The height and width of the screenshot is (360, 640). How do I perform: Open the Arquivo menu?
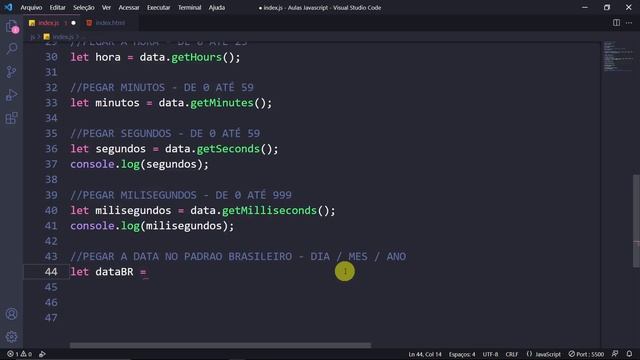click(31, 7)
